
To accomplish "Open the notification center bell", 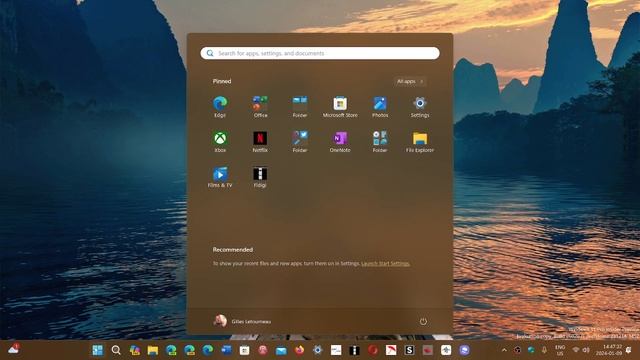I will [629, 350].
